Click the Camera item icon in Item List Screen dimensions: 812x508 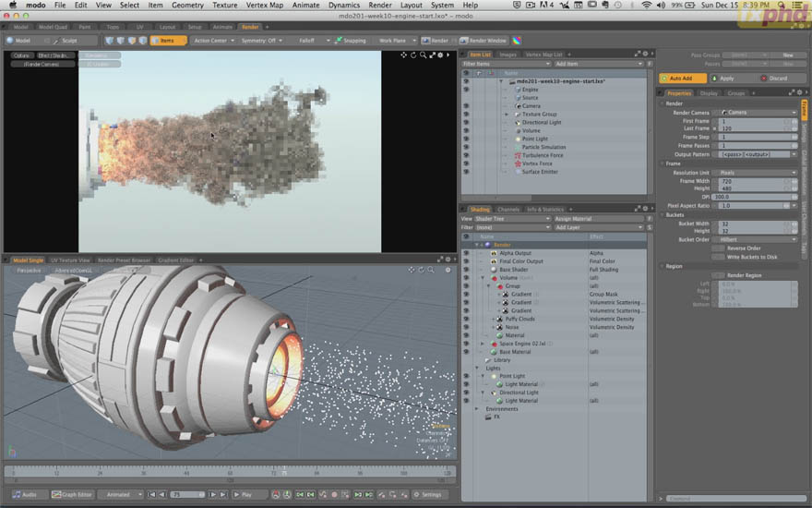[x=518, y=106]
